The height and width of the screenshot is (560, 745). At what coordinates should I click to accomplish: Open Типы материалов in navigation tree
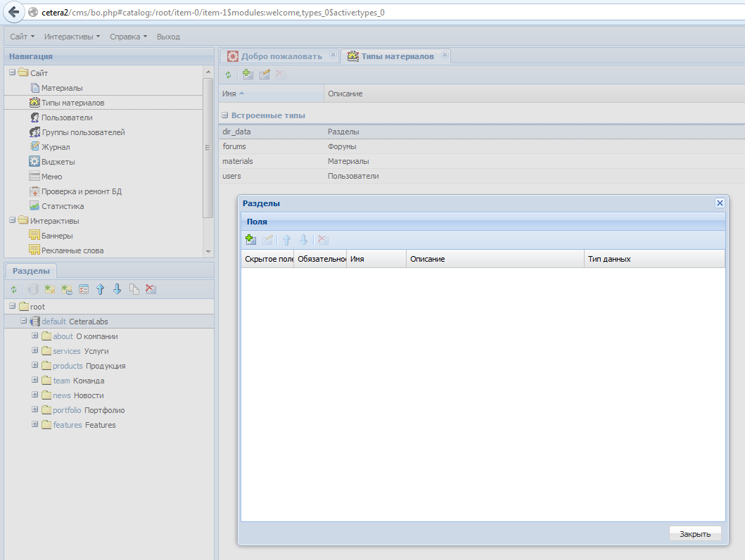click(72, 103)
